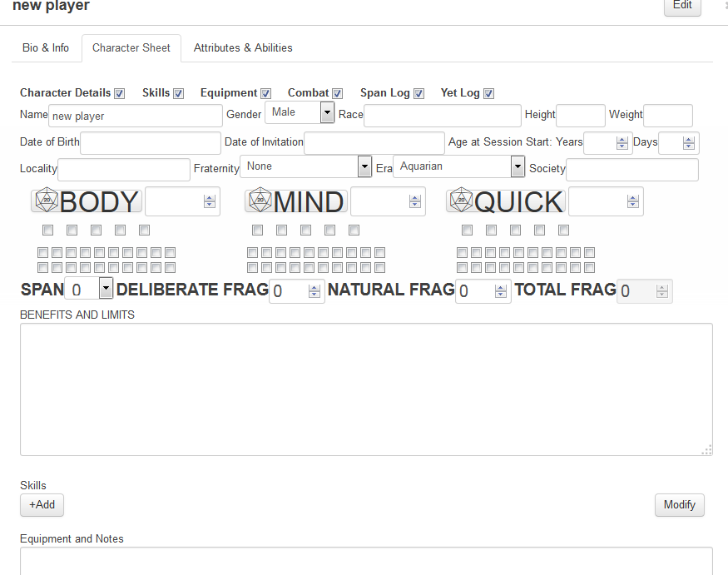Check the first checkbox under MIND
Screen dimensions: 728x575
(x=258, y=230)
